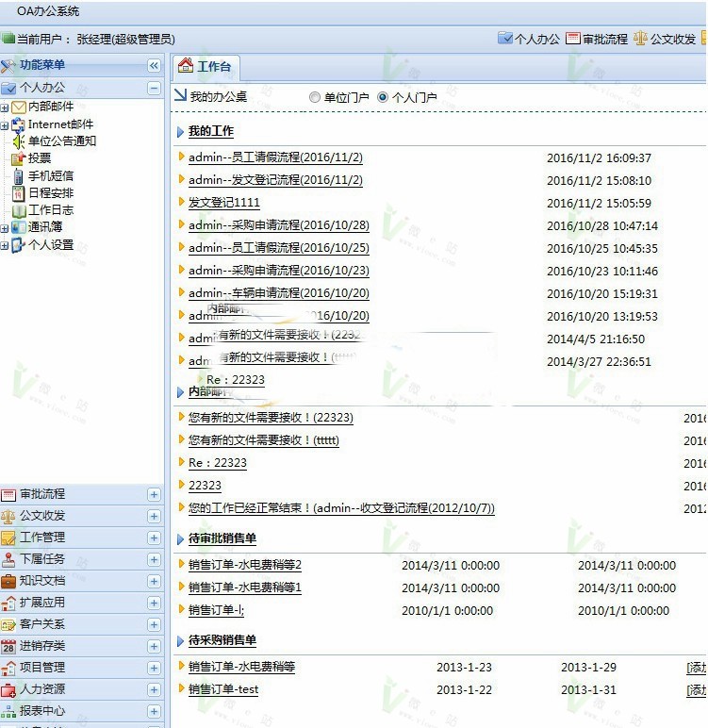Click the 工作台 home icon

coord(186,65)
